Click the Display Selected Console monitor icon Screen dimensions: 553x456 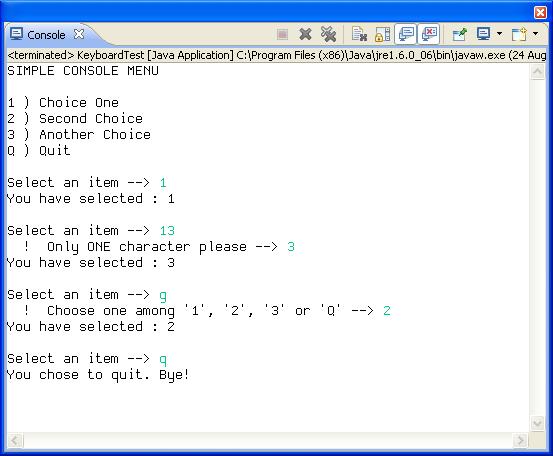pyautogui.click(x=483, y=34)
